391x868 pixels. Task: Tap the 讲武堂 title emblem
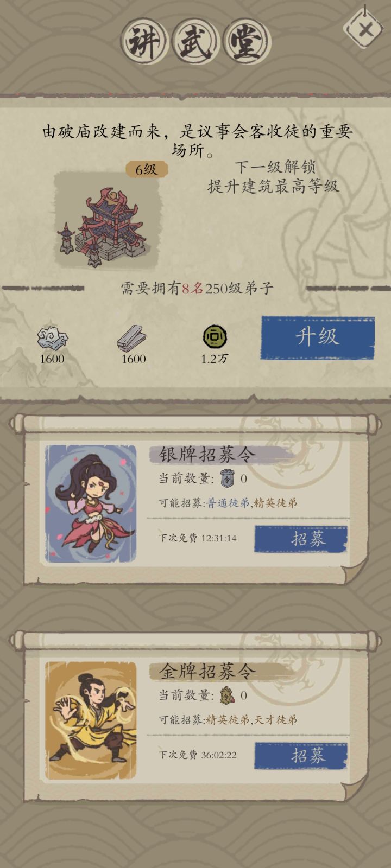(x=195, y=41)
